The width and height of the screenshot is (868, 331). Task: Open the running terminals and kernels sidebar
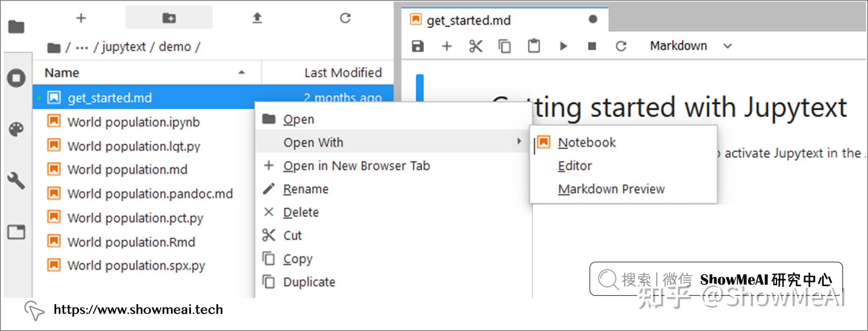(x=16, y=78)
